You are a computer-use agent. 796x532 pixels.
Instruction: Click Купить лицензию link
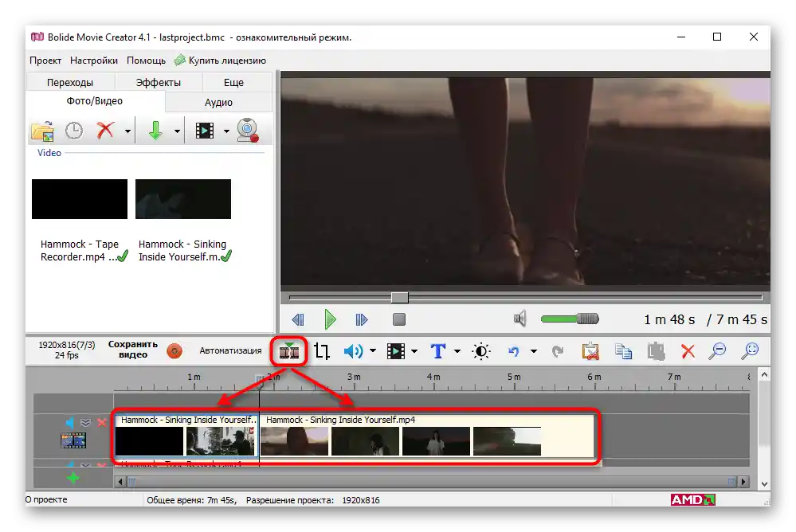point(221,61)
